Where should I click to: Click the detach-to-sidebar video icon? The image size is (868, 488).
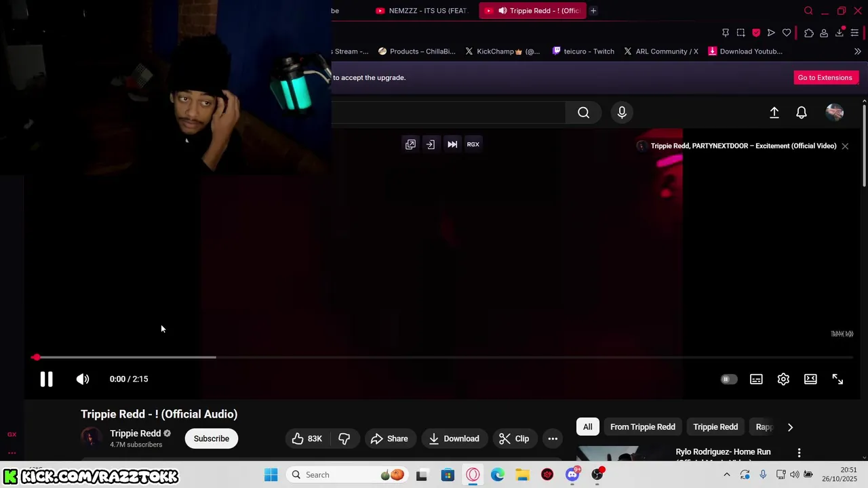[x=431, y=144]
